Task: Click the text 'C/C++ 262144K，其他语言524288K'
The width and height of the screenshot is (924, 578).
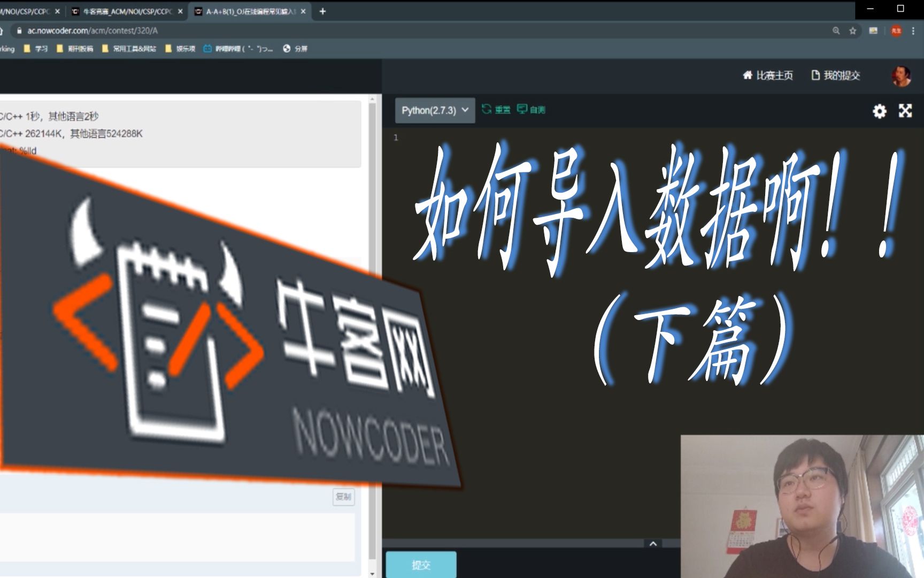Action: tap(71, 134)
